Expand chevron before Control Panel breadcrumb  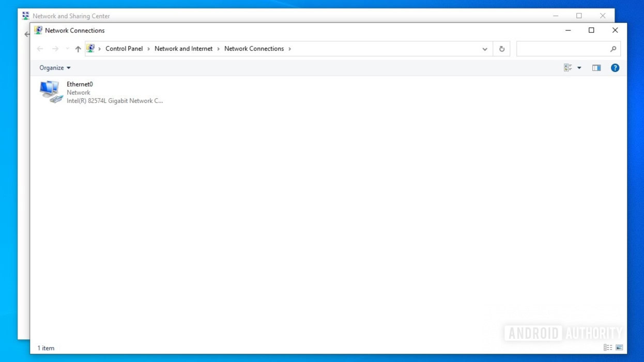[x=100, y=49]
